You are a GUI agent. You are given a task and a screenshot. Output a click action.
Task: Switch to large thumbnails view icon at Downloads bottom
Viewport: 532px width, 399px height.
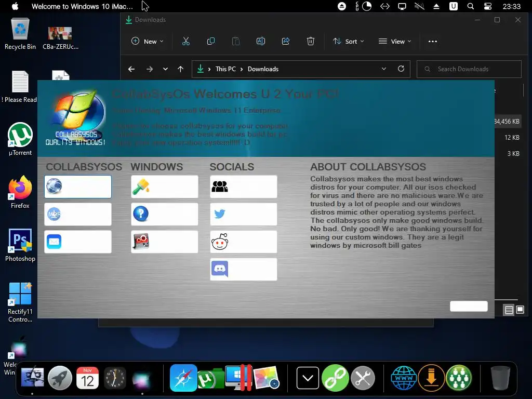tap(520, 310)
